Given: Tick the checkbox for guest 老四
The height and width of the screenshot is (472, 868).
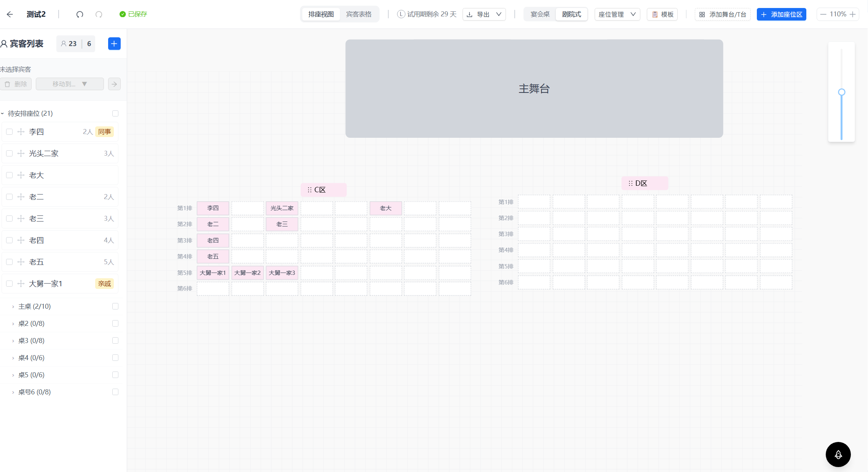Looking at the screenshot, I should pyautogui.click(x=10, y=240).
